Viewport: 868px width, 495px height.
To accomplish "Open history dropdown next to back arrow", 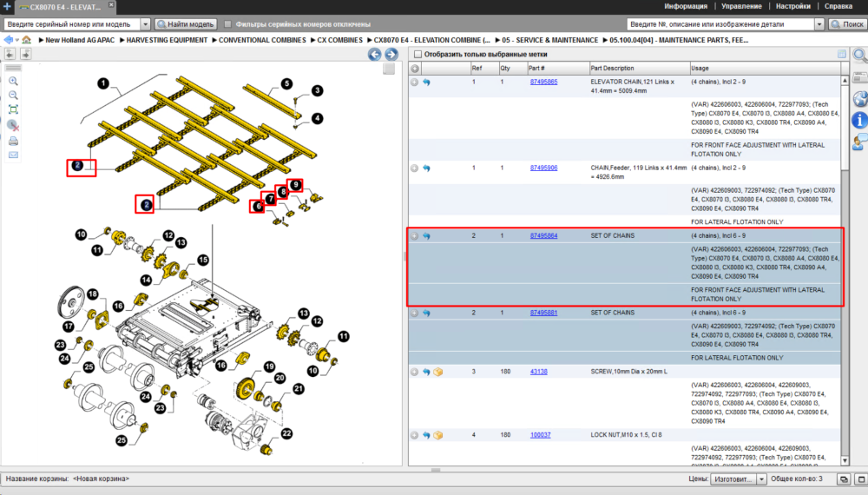I will coord(17,40).
